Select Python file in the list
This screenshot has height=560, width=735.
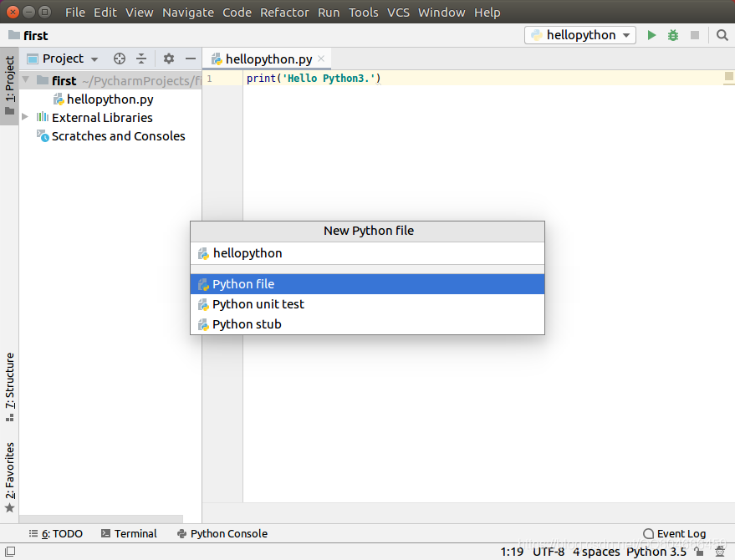[x=368, y=284]
